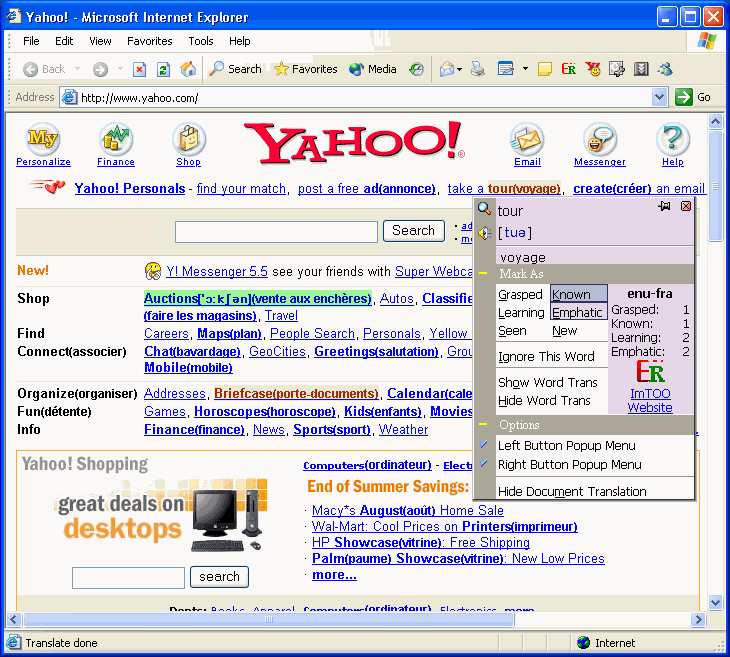Open the History icon in toolbar

[416, 69]
